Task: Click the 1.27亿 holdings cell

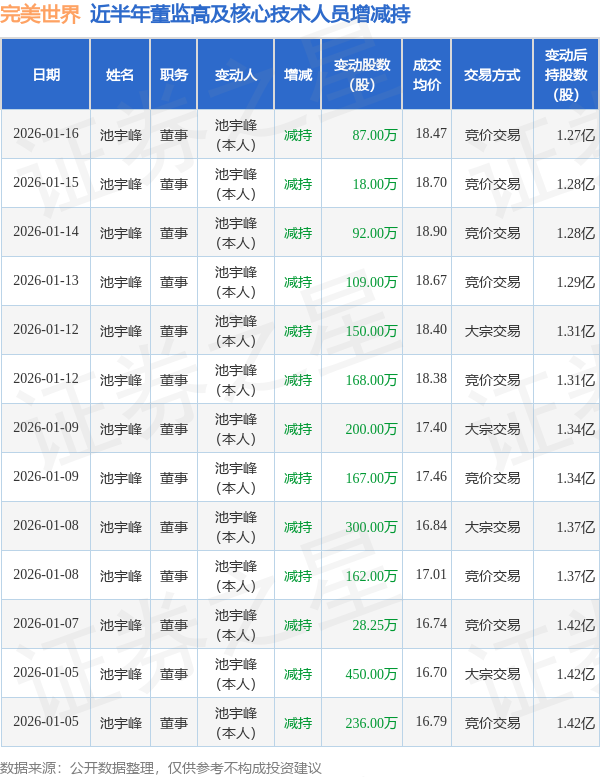Action: pos(575,135)
